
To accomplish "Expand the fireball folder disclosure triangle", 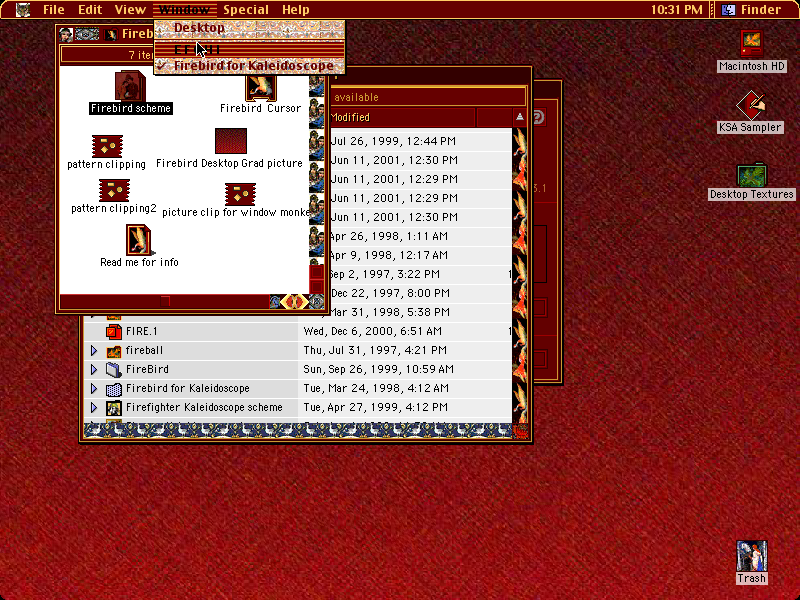I will click(x=94, y=351).
